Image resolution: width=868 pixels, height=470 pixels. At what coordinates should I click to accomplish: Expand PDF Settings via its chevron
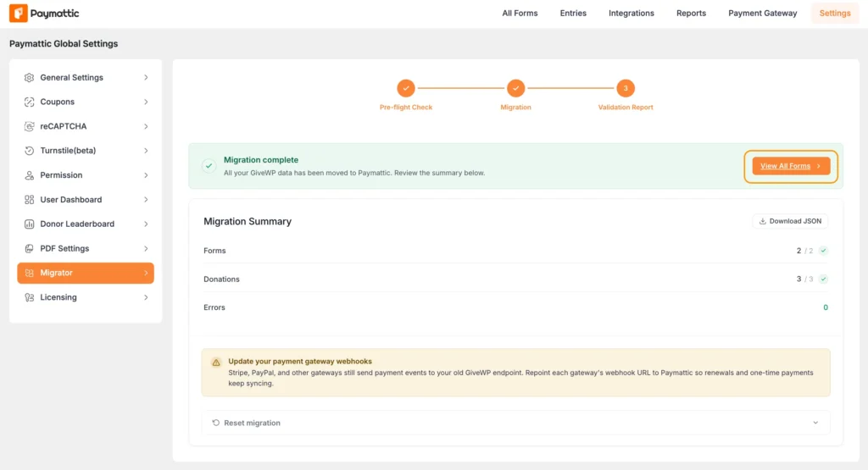click(x=146, y=249)
